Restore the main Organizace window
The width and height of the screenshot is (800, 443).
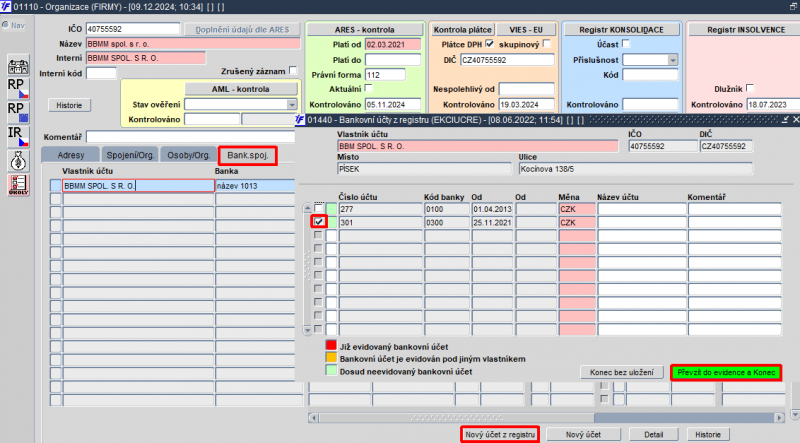(x=793, y=6)
